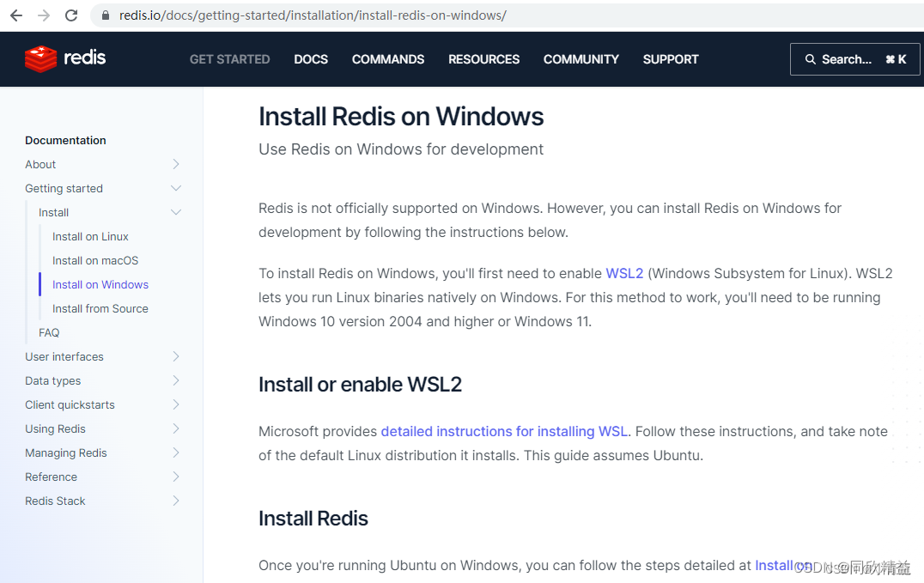Open the Getting started sidebar item
Image resolution: width=924 pixels, height=583 pixels.
[64, 189]
